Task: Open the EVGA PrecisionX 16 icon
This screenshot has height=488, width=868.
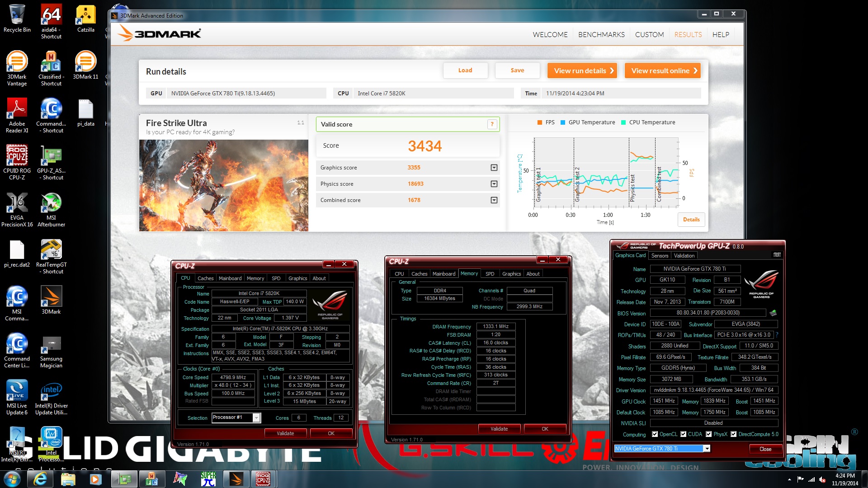Action: [17, 210]
